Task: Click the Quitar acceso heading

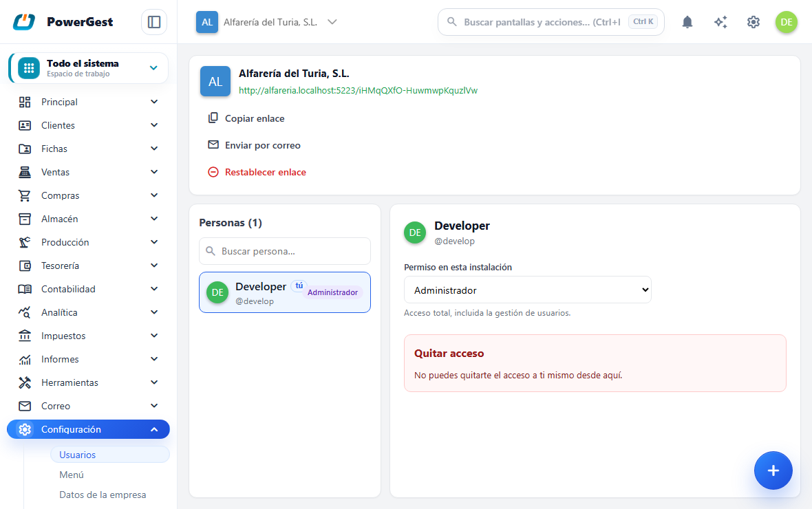Action: 449,353
